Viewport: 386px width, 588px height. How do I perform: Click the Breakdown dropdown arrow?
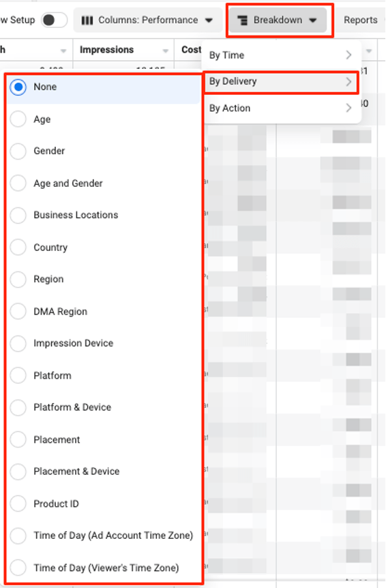pyautogui.click(x=313, y=20)
